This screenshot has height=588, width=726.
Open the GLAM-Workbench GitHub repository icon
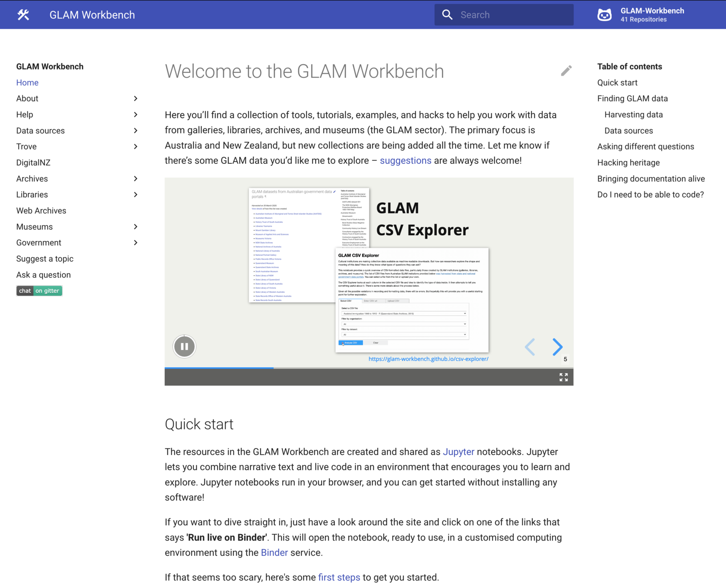tap(604, 15)
